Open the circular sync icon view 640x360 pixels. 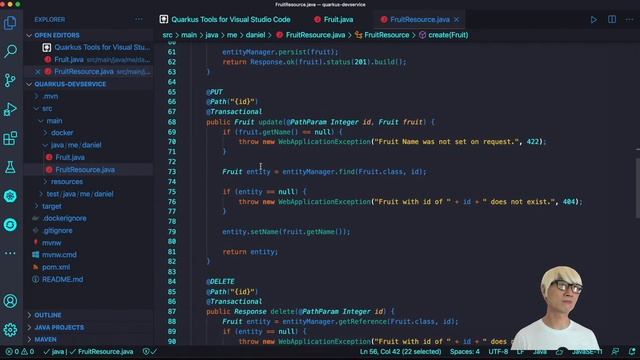tap(10, 224)
